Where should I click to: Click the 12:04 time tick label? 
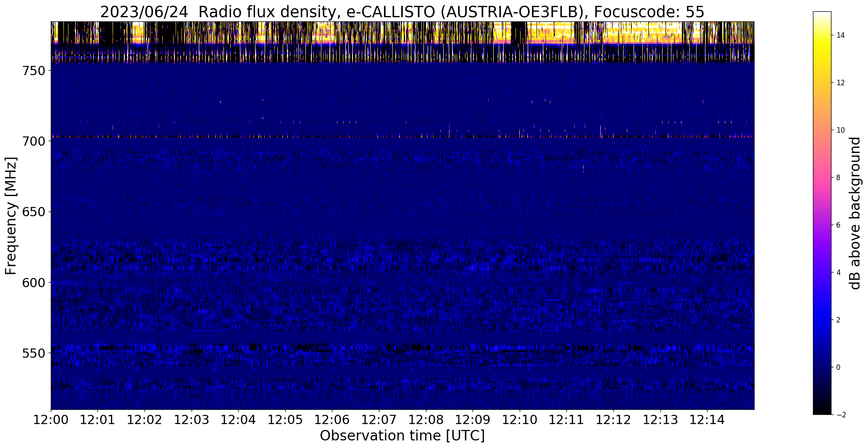[239, 419]
